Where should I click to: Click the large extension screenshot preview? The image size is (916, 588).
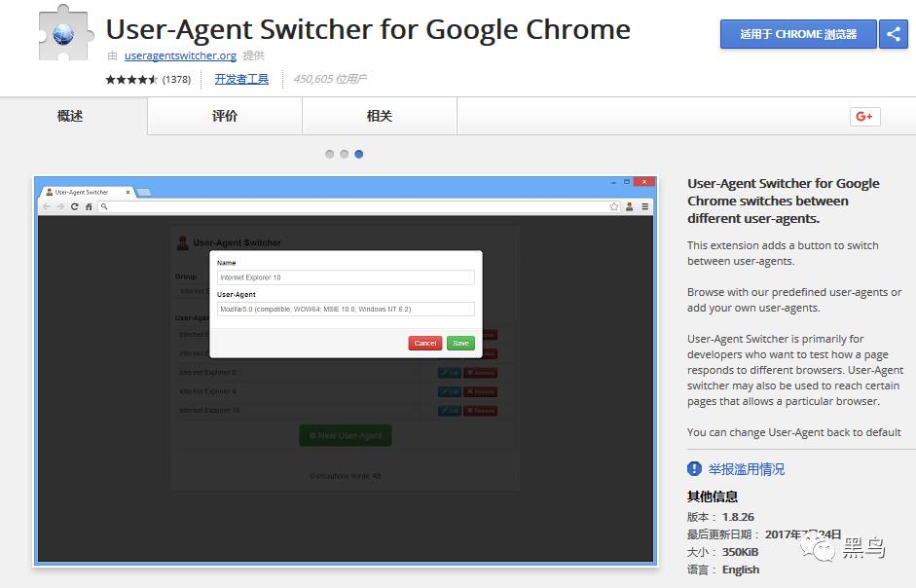pyautogui.click(x=346, y=371)
